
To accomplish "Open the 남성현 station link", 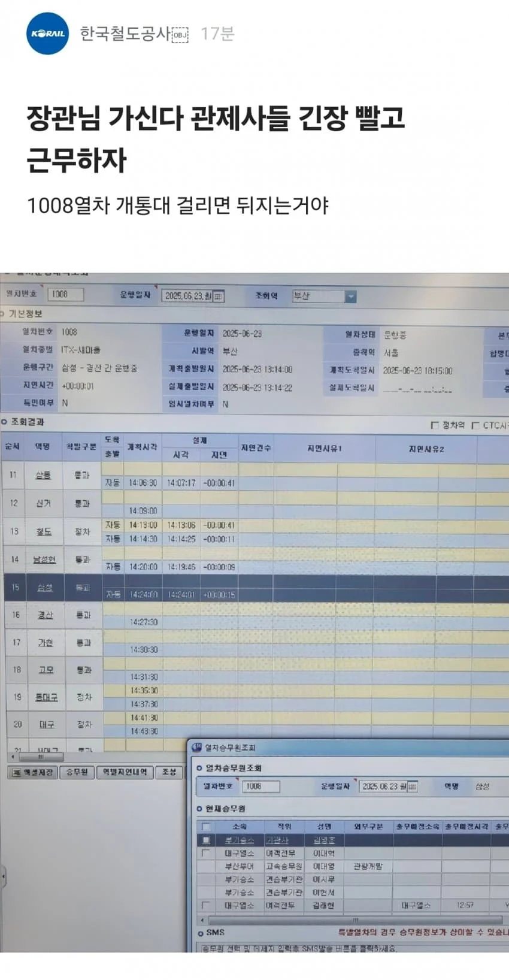I will click(44, 559).
